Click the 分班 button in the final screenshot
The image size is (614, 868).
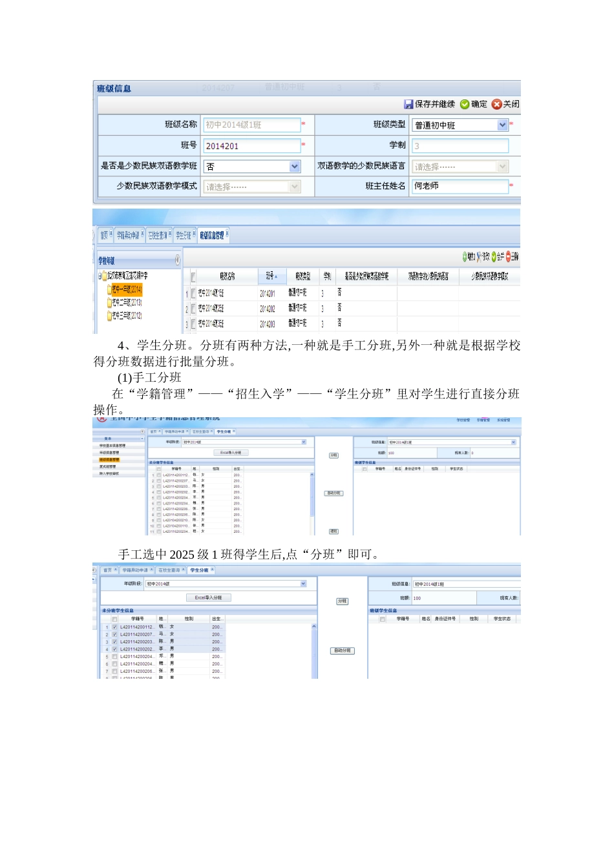[343, 601]
